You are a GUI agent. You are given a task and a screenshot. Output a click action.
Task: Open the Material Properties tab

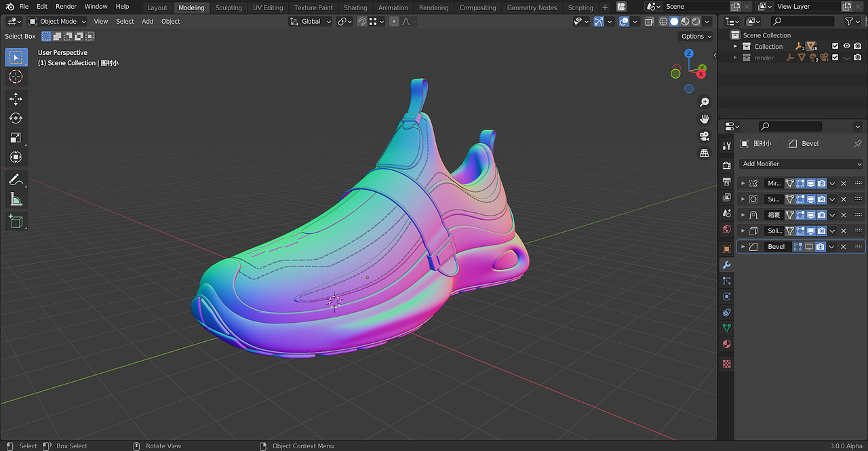tap(726, 344)
